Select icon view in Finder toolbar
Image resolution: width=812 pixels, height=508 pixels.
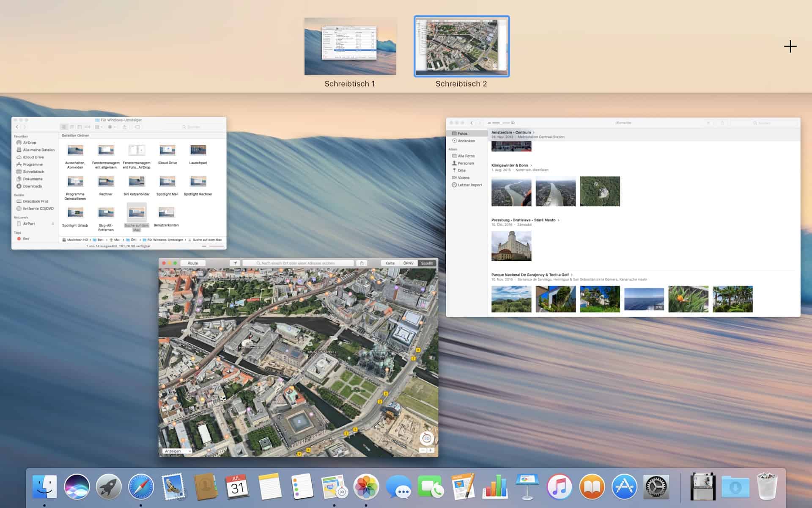point(64,127)
